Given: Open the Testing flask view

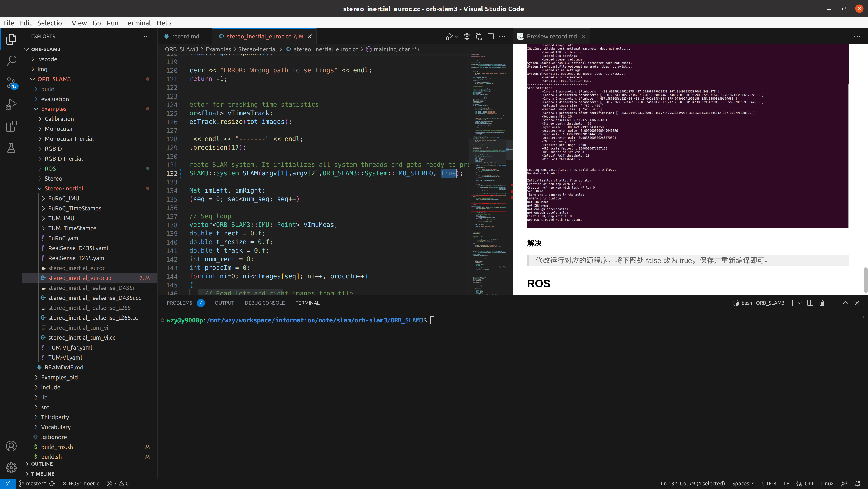Looking at the screenshot, I should point(11,148).
